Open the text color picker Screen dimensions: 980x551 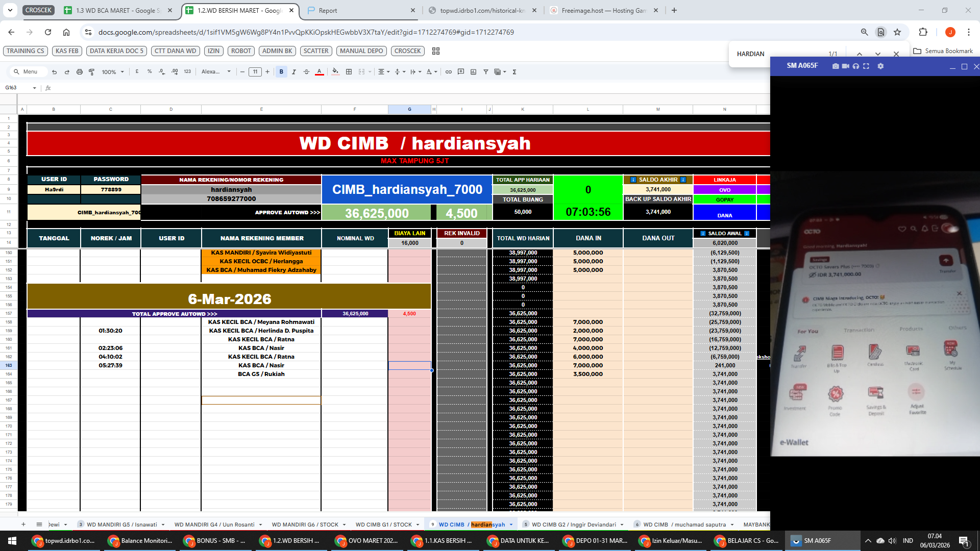point(319,72)
